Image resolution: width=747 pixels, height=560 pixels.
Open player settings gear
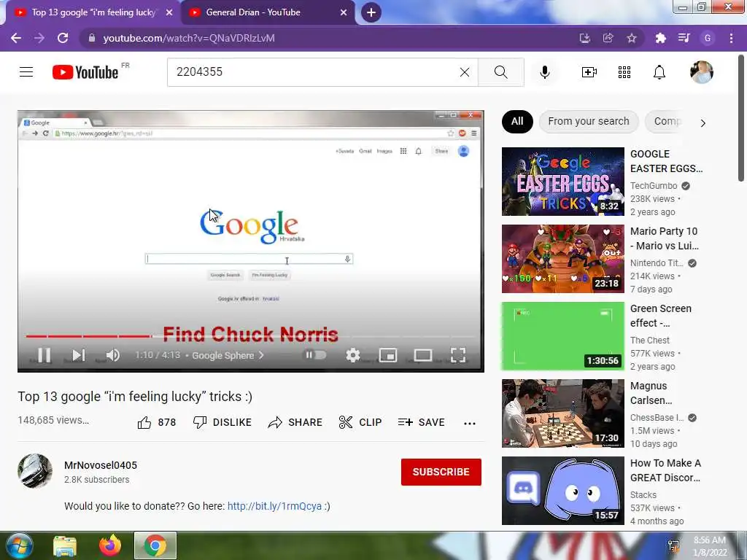353,355
